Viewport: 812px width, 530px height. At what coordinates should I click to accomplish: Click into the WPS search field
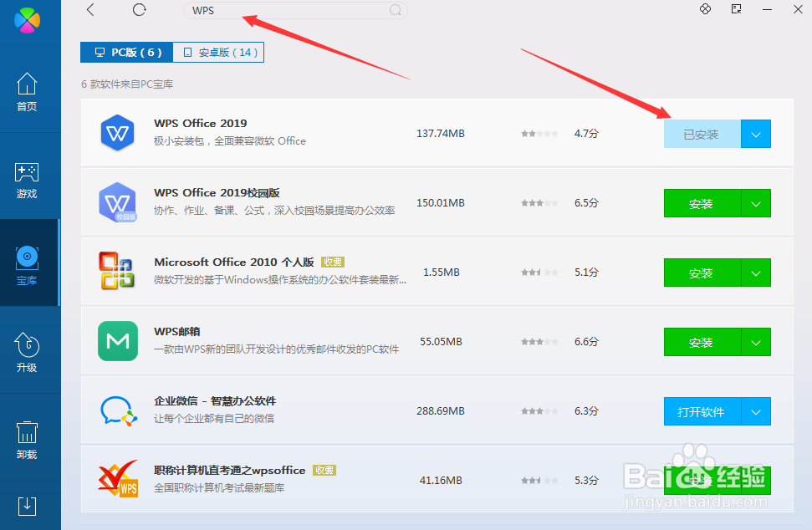tap(295, 10)
